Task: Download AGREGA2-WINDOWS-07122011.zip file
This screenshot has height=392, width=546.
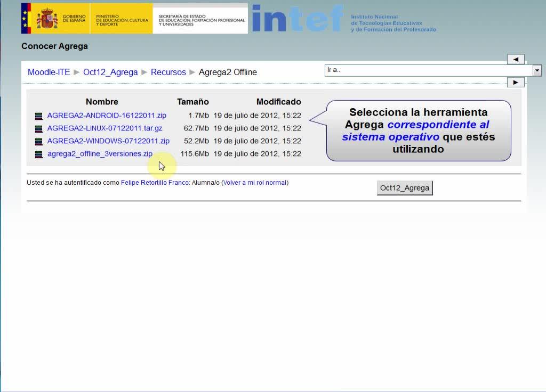Action: pyautogui.click(x=108, y=141)
